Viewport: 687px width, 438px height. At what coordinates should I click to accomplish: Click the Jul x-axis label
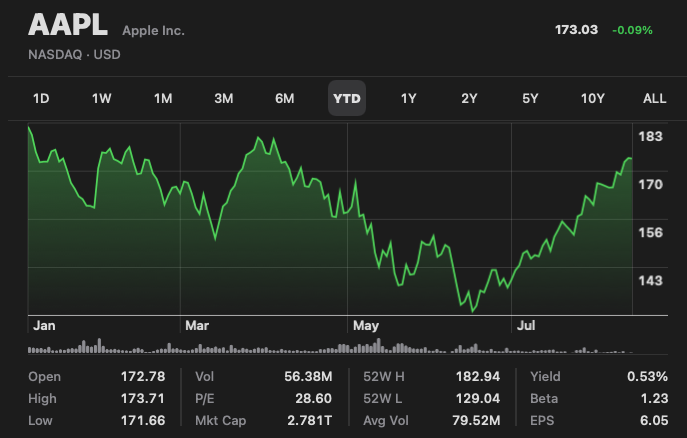(526, 326)
